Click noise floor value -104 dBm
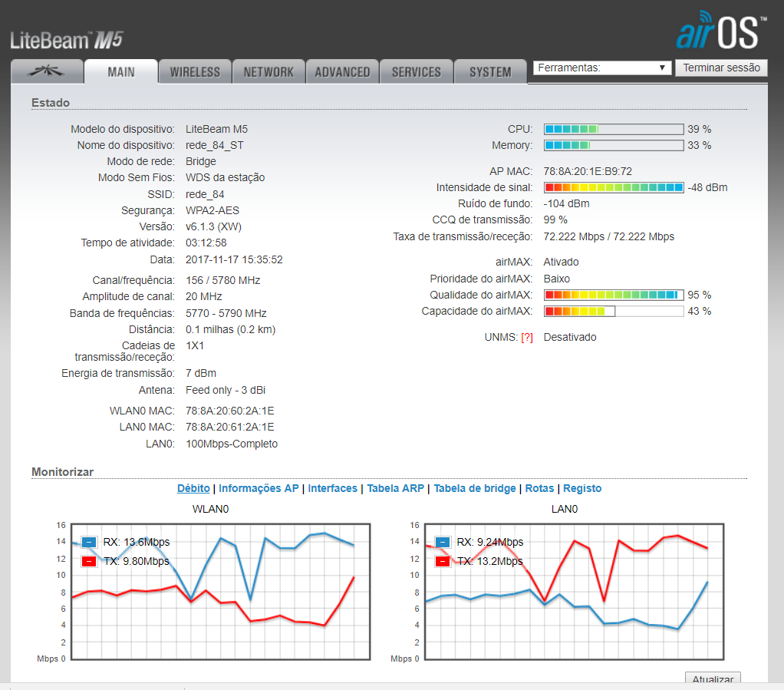The image size is (784, 690). pos(566,203)
